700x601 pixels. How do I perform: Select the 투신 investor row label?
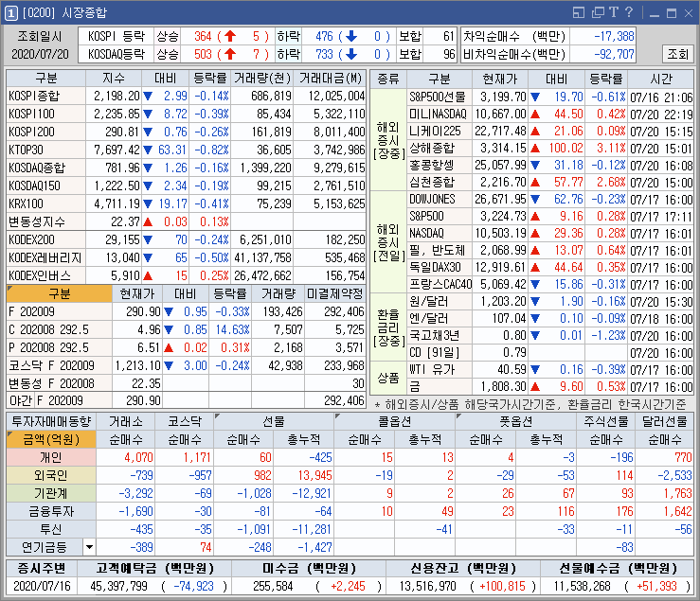[x=51, y=529]
